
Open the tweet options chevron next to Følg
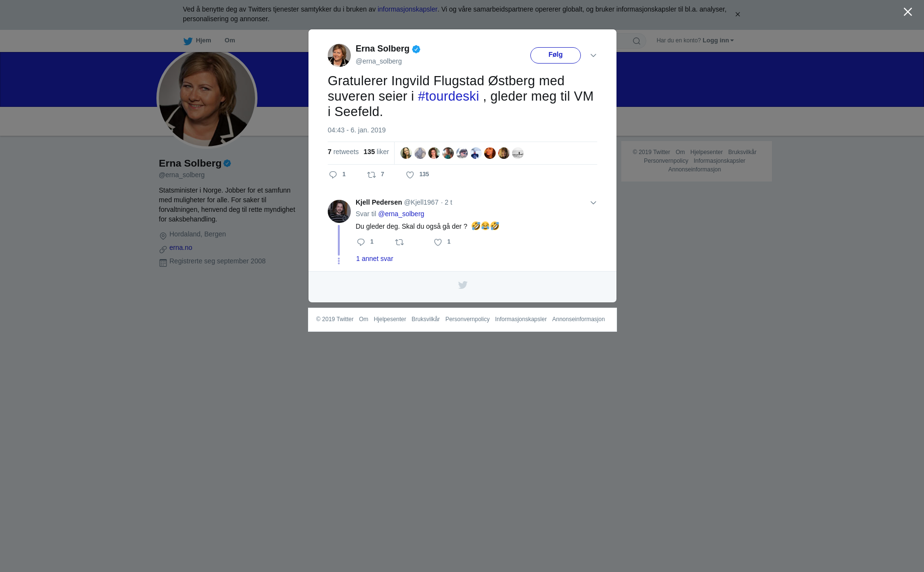click(x=593, y=55)
